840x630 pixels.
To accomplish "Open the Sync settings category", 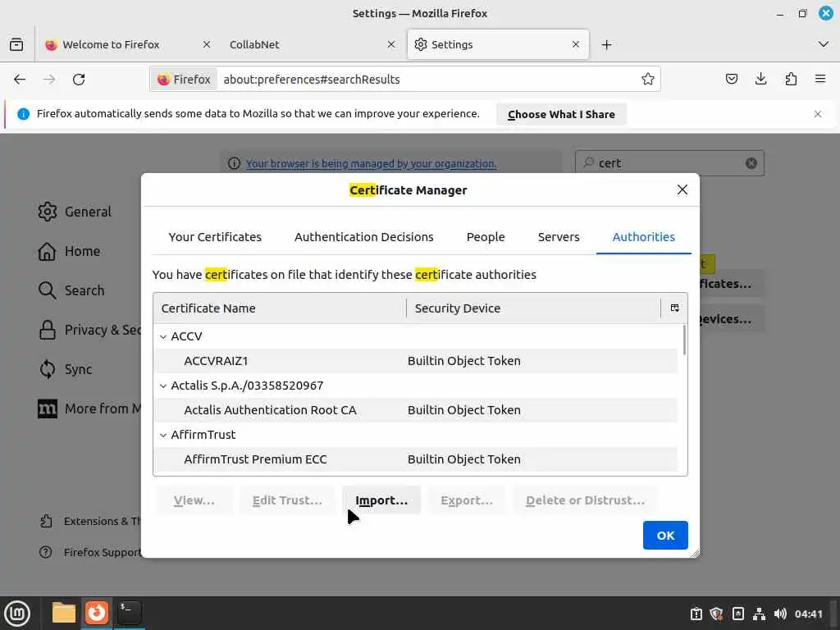I will click(66, 369).
